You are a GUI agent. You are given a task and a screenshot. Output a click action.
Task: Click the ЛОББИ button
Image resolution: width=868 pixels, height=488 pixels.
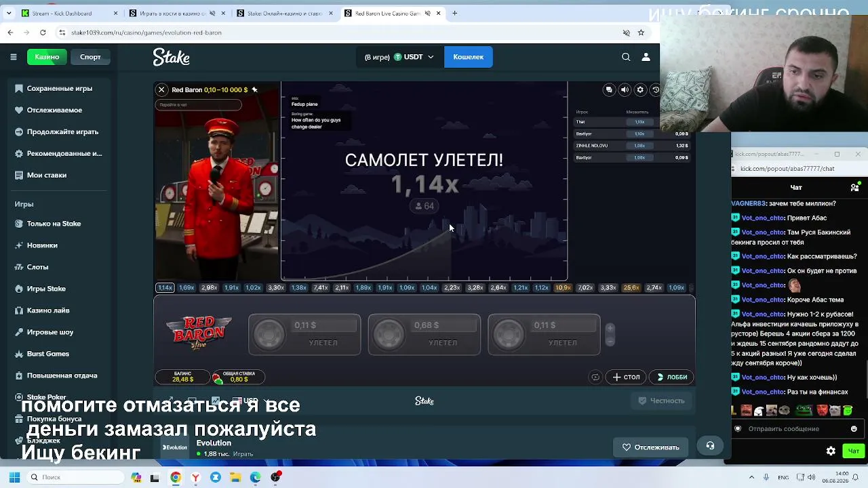671,377
